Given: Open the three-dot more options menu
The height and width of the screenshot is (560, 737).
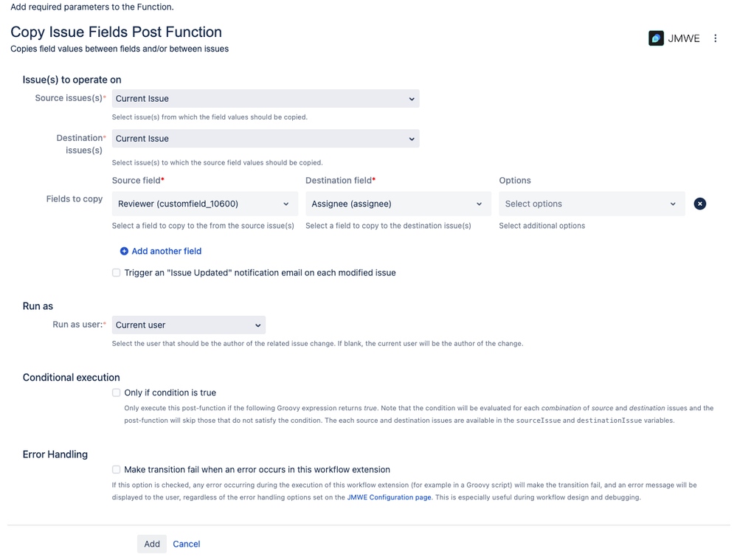Looking at the screenshot, I should click(715, 38).
